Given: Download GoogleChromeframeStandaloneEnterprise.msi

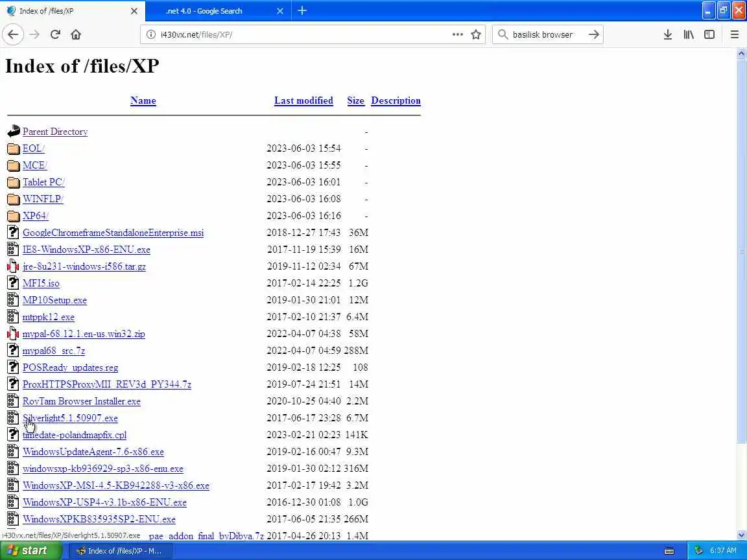Looking at the screenshot, I should (x=113, y=233).
